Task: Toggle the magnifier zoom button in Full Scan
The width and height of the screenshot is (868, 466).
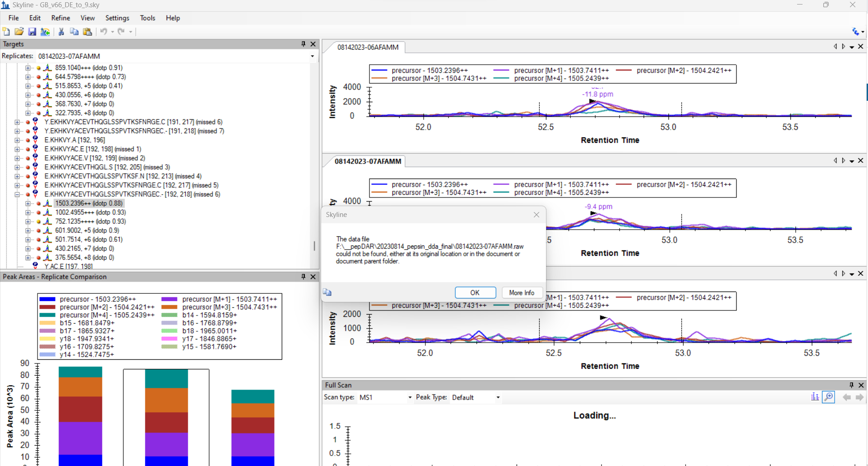Action: pyautogui.click(x=829, y=397)
